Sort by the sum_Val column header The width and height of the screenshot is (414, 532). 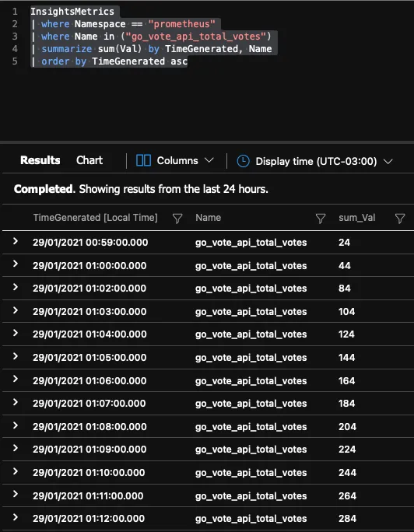tap(356, 218)
